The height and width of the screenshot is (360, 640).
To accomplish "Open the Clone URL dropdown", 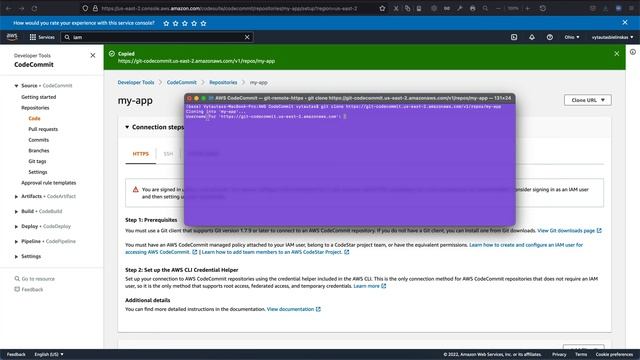I will point(588,100).
